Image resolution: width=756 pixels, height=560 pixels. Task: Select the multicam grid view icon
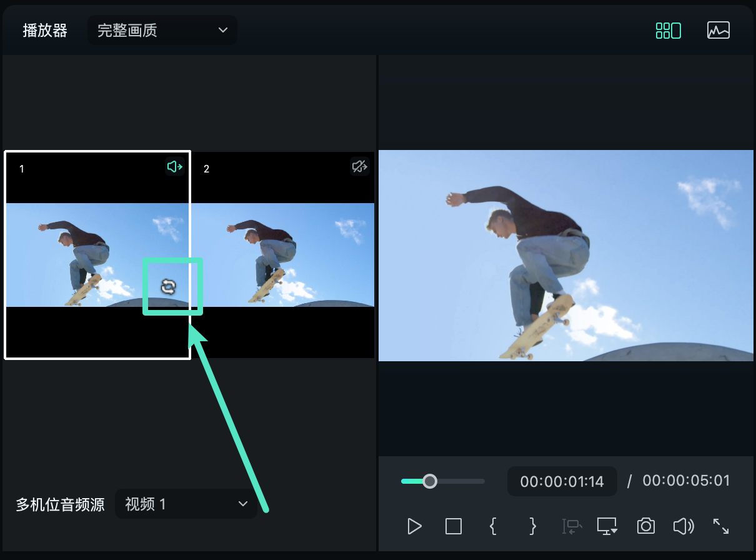tap(668, 30)
